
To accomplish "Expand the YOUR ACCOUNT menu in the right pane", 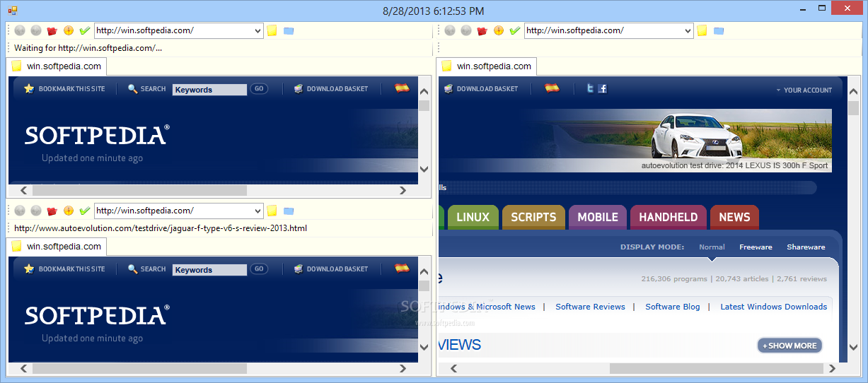I will tap(804, 90).
